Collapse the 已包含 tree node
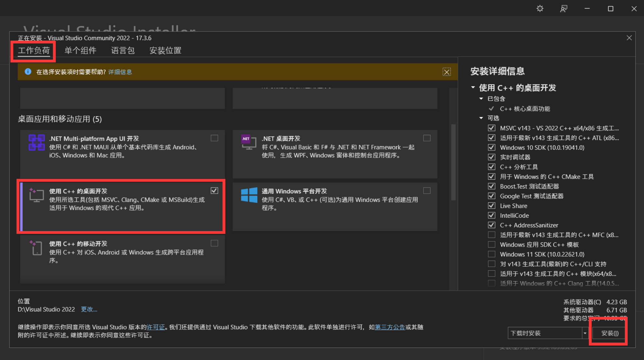This screenshot has width=644, height=360. coord(481,98)
